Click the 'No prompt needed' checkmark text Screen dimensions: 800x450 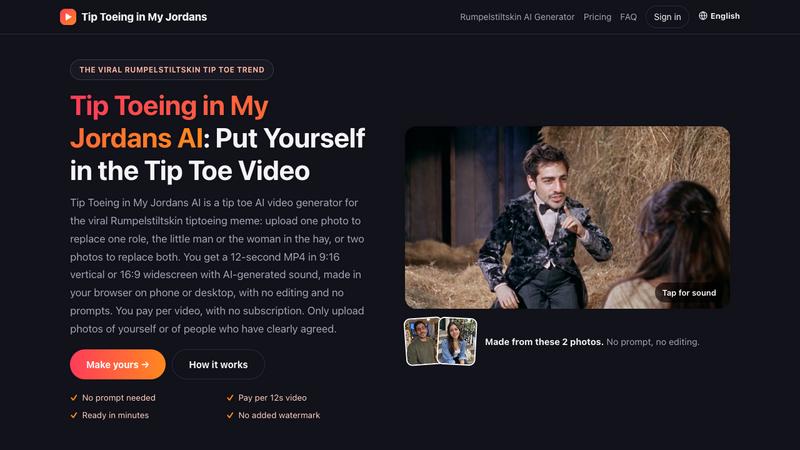click(x=118, y=397)
